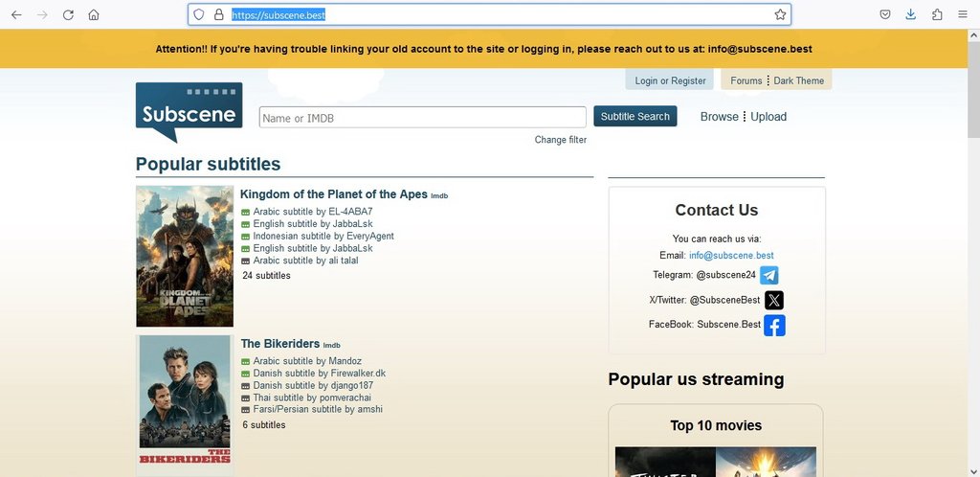The image size is (980, 477).
Task: Open Imdb link beside The Bikeriders
Action: pos(332,346)
